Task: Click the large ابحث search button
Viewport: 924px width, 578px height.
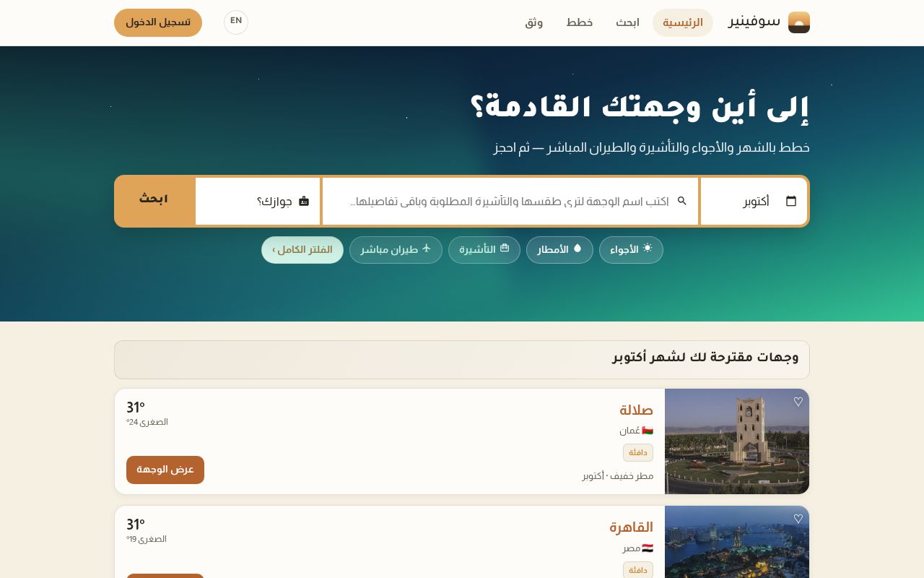Action: [154, 199]
